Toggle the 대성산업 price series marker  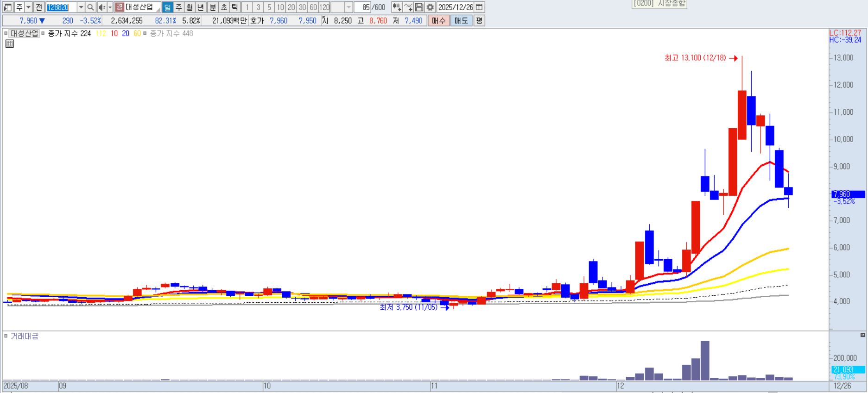(6, 33)
